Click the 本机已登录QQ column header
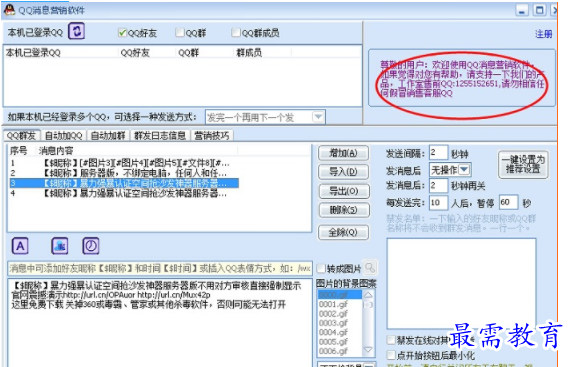 coord(60,52)
